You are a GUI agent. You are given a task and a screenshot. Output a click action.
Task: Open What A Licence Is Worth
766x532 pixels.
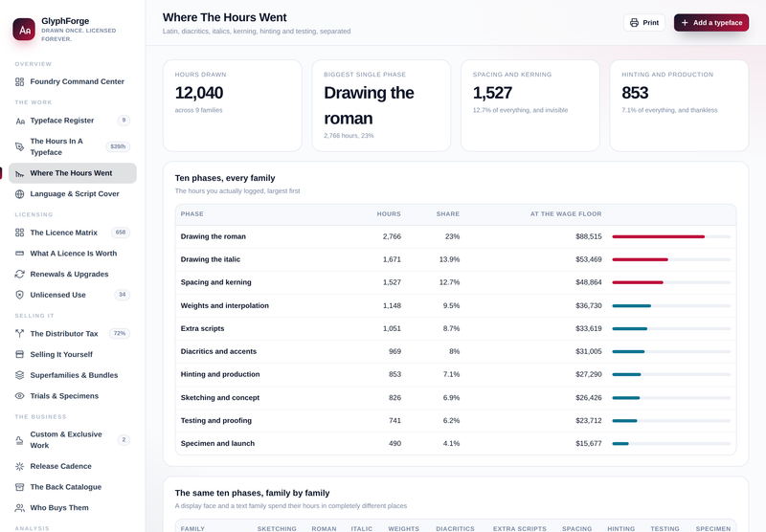[73, 254]
